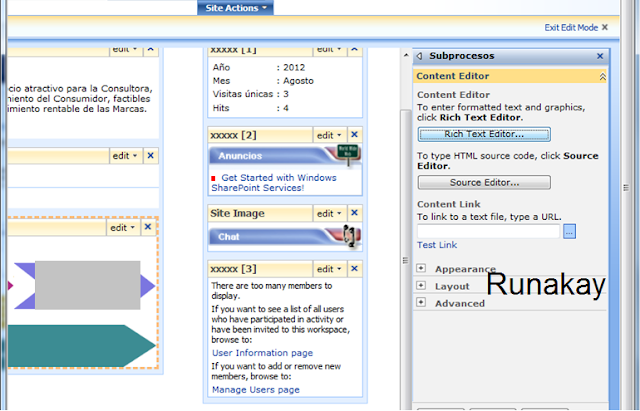Viewport: 640px width, 411px height.
Task: Click the Content Link URL input field
Action: (489, 231)
